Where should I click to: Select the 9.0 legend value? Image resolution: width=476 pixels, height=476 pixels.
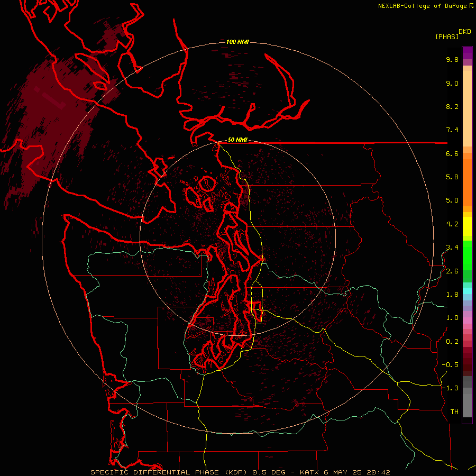coord(452,83)
